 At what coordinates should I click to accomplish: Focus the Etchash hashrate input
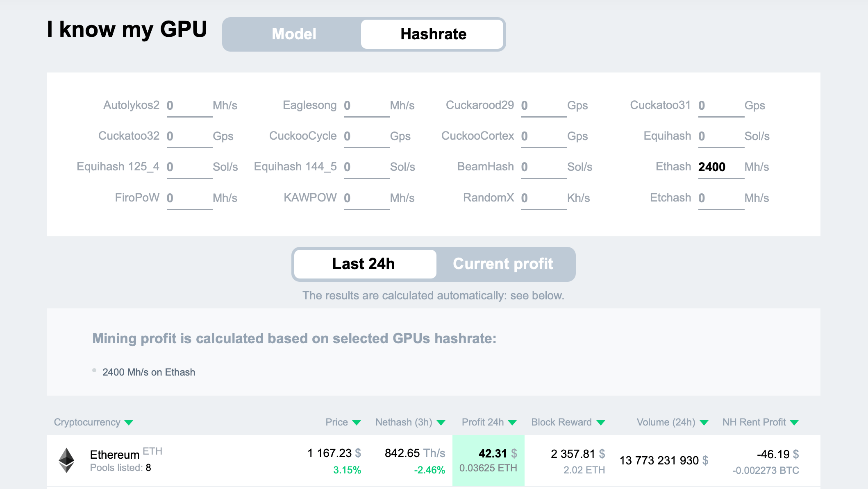tap(720, 198)
